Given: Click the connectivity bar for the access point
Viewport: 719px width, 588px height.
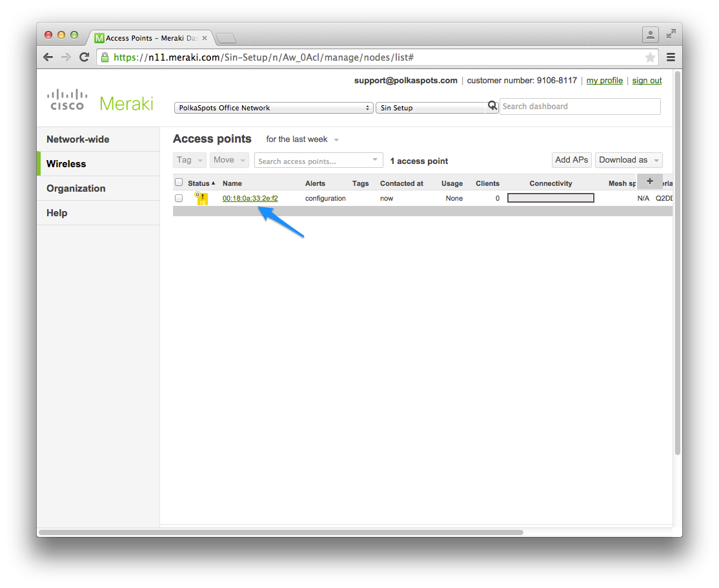Looking at the screenshot, I should click(x=551, y=198).
